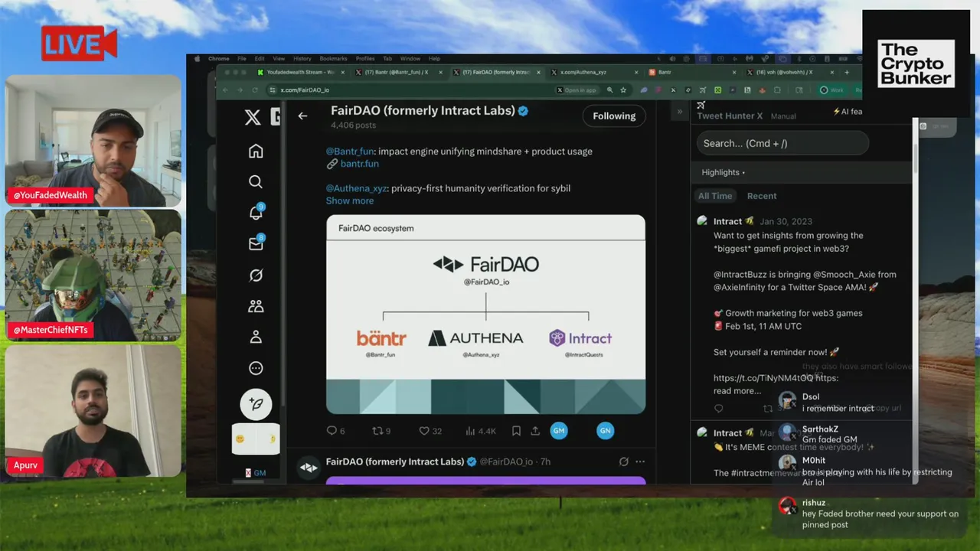Open Chrome History menu

click(x=302, y=58)
